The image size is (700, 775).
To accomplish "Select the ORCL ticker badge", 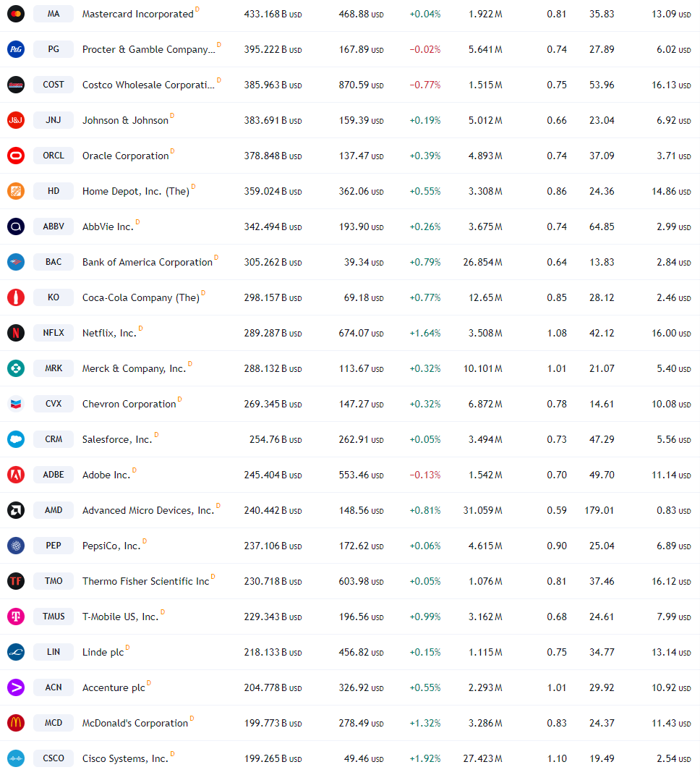I will [54, 156].
